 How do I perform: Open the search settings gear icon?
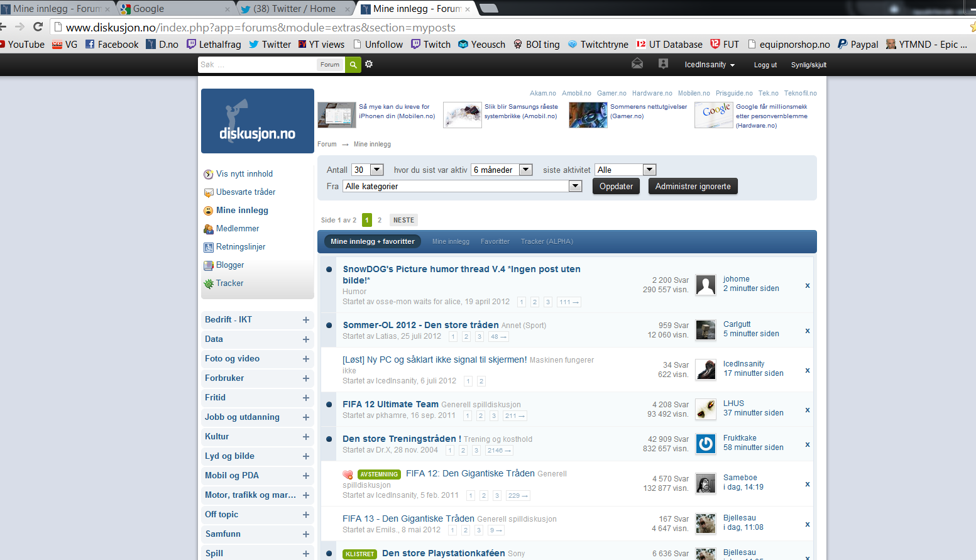coord(369,64)
